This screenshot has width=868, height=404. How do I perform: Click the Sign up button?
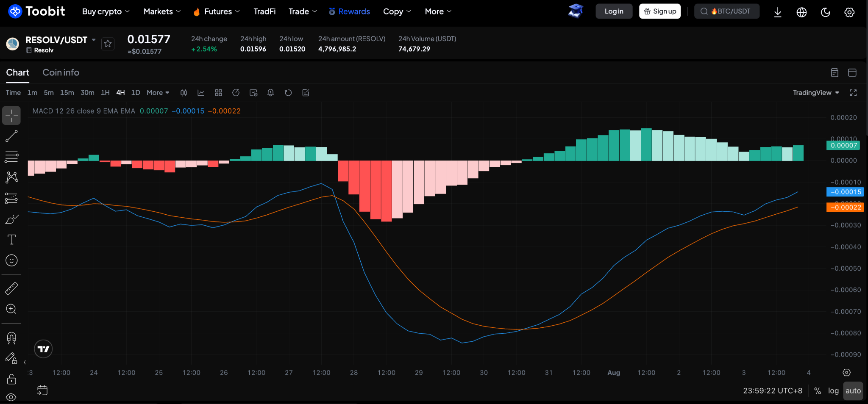[660, 11]
